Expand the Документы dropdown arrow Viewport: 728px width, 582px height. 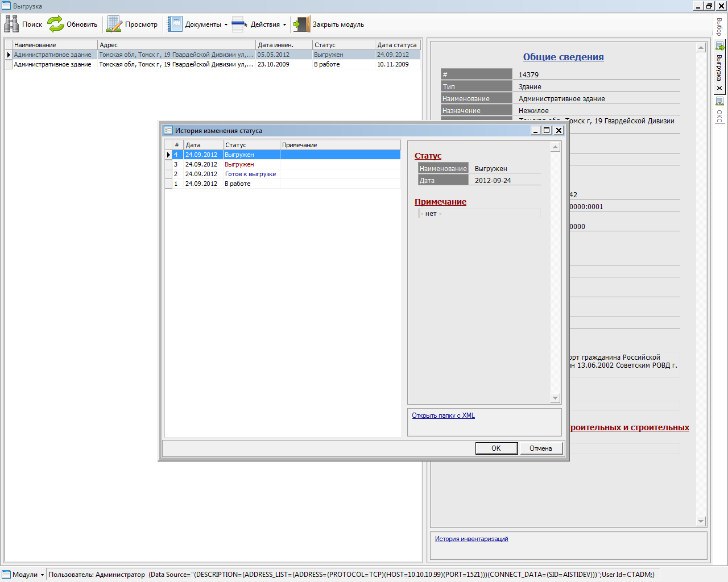(226, 25)
